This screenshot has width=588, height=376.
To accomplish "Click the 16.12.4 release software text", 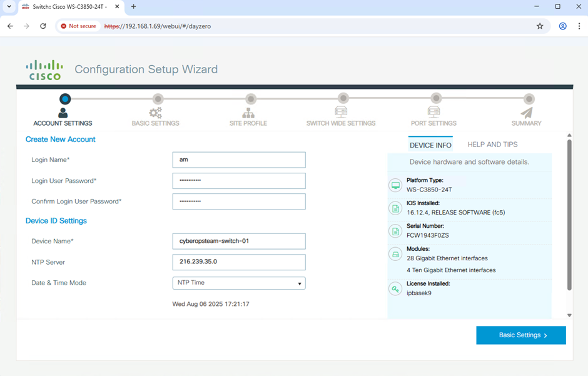I will (x=455, y=213).
